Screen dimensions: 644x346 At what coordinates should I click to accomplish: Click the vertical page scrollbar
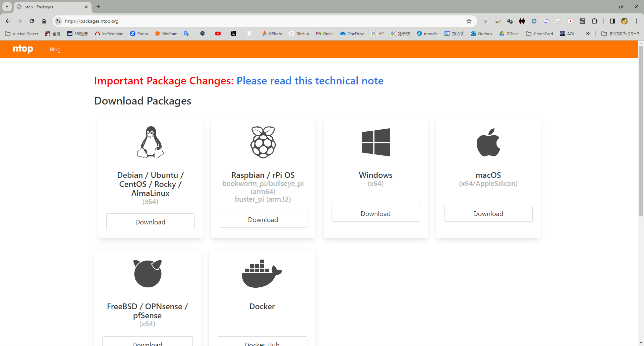[x=641, y=134]
